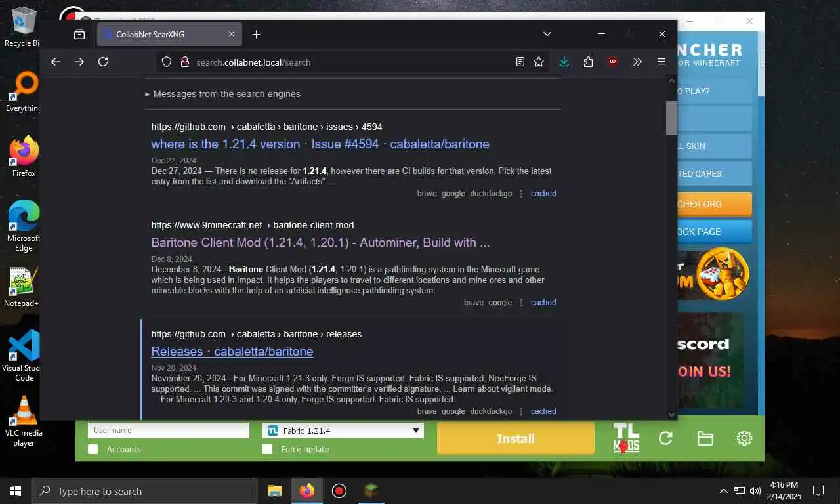The image size is (840, 504).
Task: Click TLauncher refresh icon
Action: pyautogui.click(x=665, y=438)
